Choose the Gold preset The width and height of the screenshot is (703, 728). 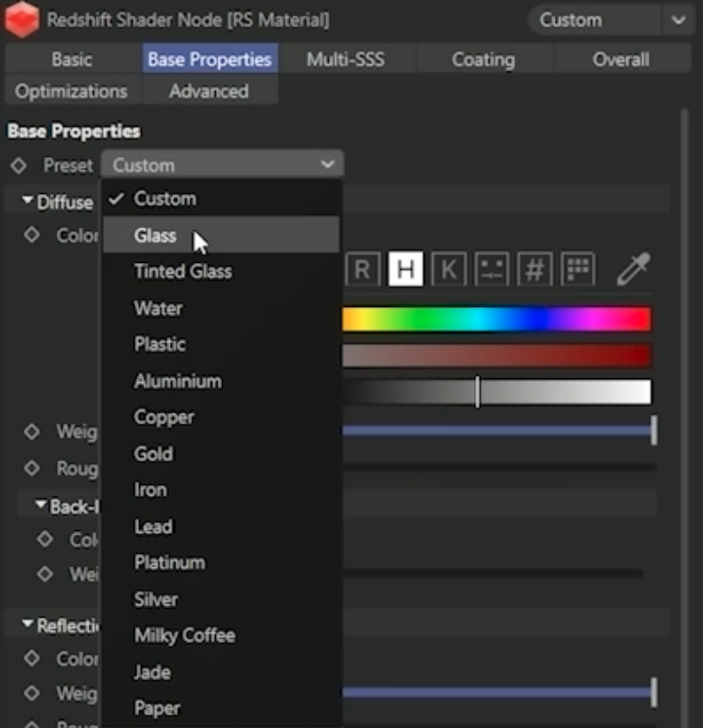coord(221,453)
